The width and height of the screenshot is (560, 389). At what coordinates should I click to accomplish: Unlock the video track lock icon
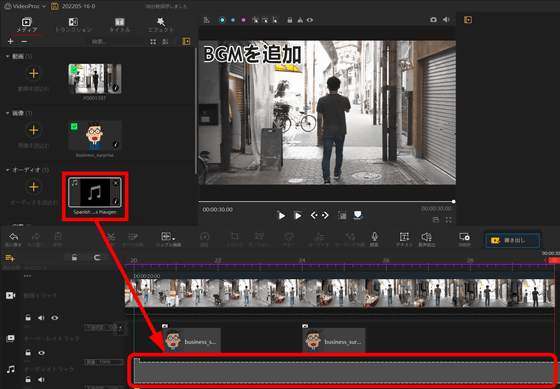tap(28, 318)
